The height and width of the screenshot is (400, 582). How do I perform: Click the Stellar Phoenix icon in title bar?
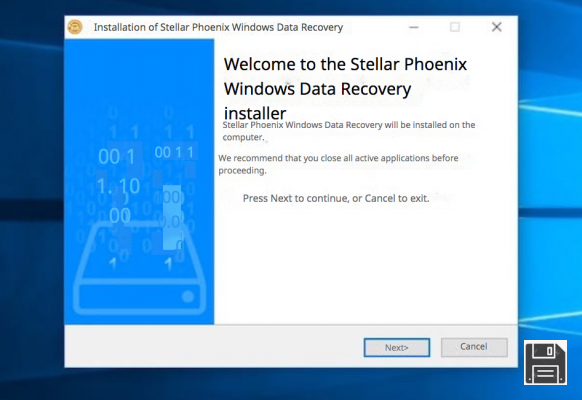click(75, 27)
